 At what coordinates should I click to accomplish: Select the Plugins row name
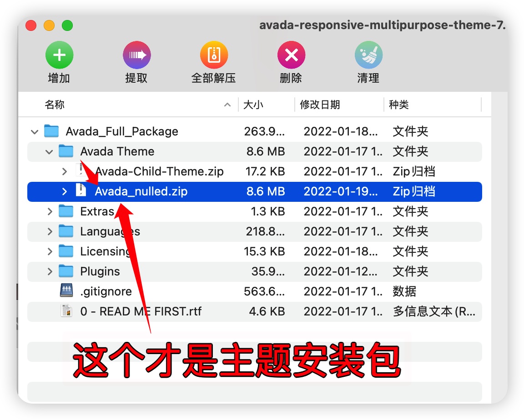click(100, 271)
